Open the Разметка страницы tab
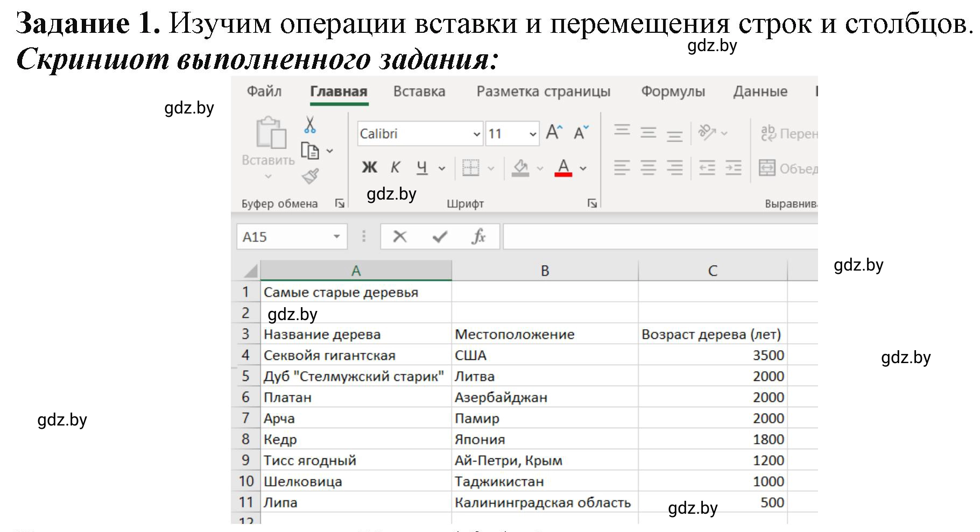980x532 pixels. pyautogui.click(x=544, y=91)
